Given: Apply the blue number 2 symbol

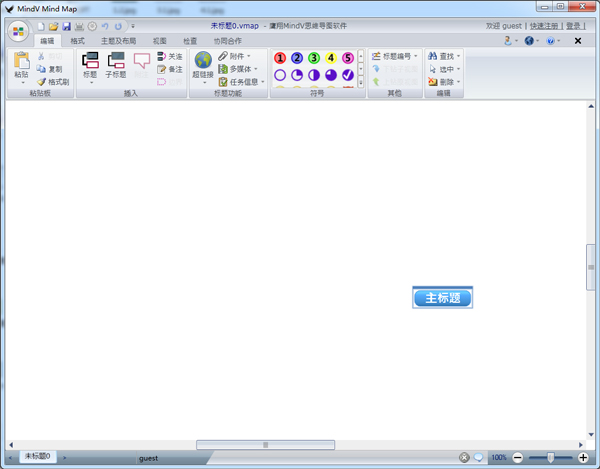Looking at the screenshot, I should (297, 58).
